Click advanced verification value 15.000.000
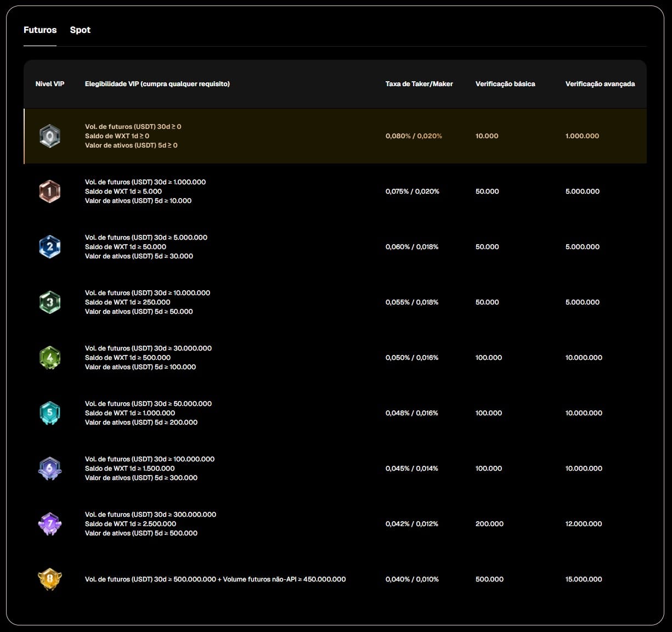This screenshot has height=632, width=672. (584, 579)
